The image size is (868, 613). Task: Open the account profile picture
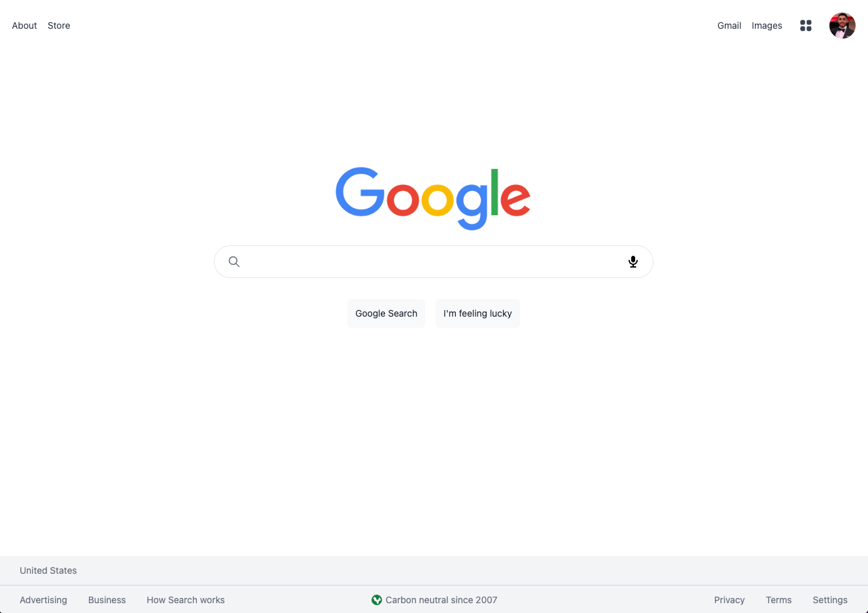(x=842, y=26)
